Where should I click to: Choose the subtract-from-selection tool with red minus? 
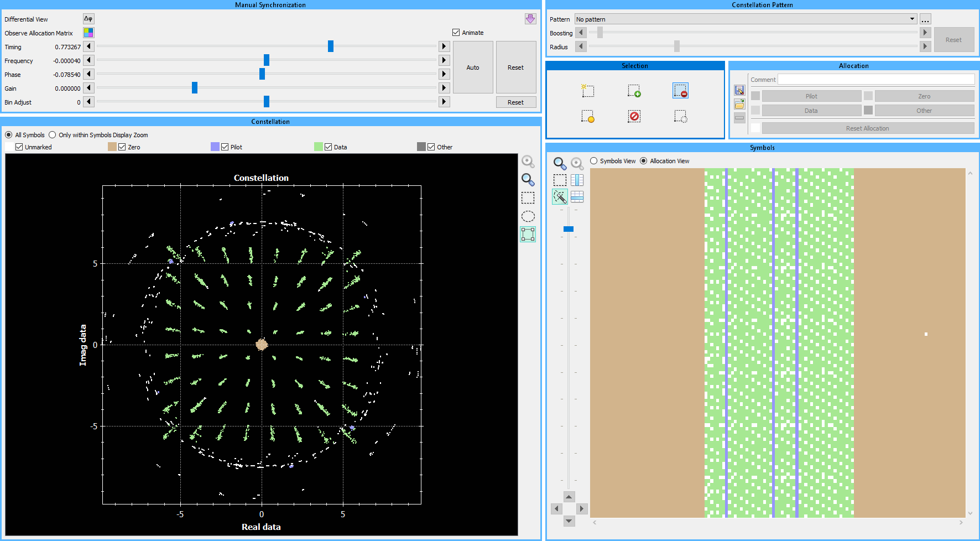tap(680, 90)
